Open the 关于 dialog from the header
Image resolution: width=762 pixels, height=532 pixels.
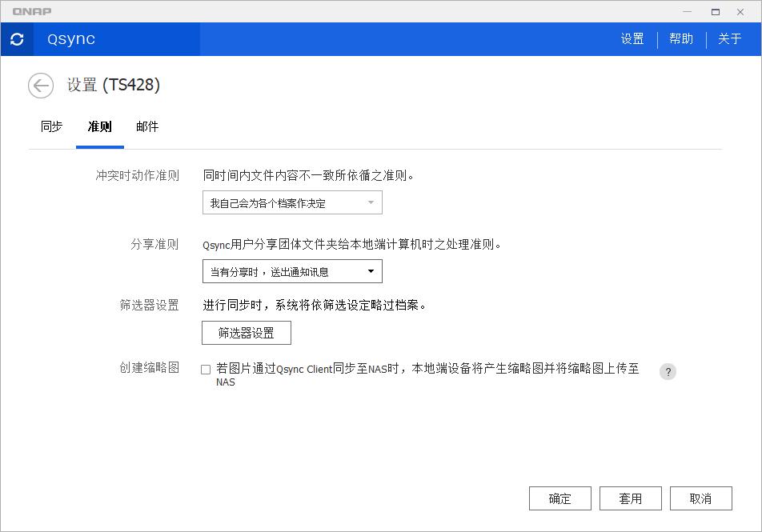[x=729, y=38]
